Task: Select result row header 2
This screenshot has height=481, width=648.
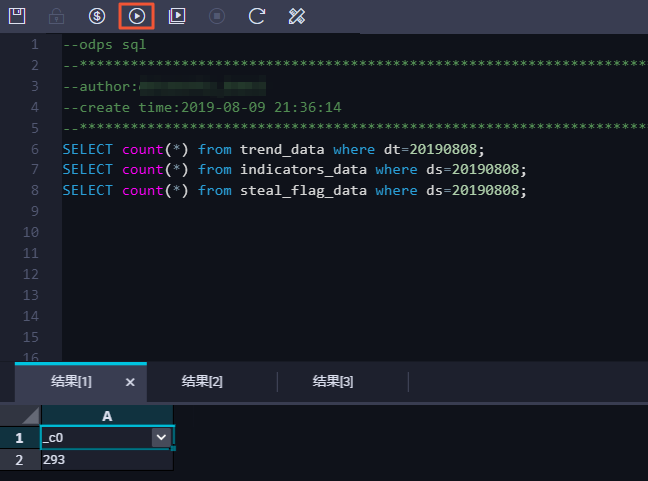Action: click(20, 460)
